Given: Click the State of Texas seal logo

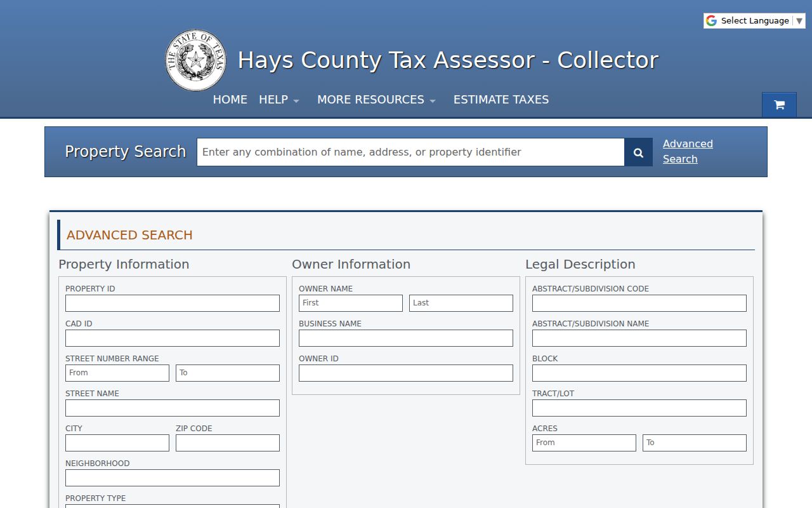Looking at the screenshot, I should (x=195, y=60).
